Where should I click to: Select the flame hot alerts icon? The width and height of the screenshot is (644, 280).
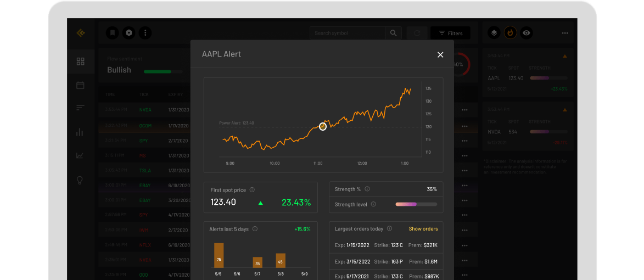click(511, 33)
